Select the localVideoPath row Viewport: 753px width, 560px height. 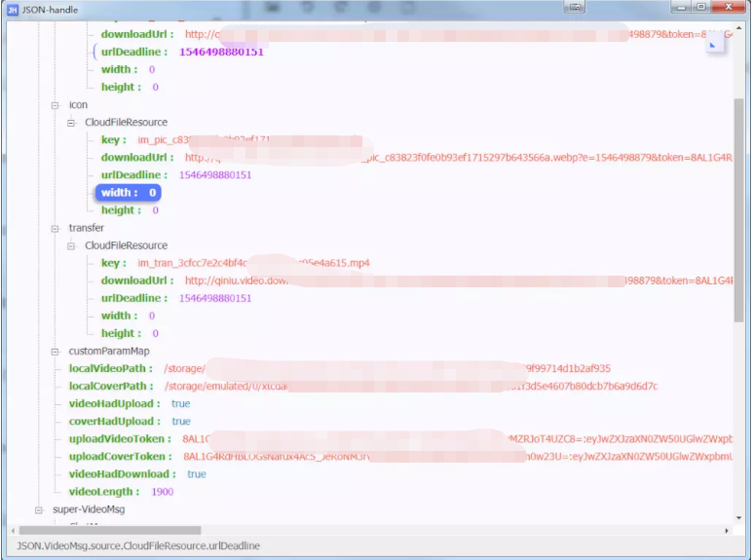(x=340, y=368)
